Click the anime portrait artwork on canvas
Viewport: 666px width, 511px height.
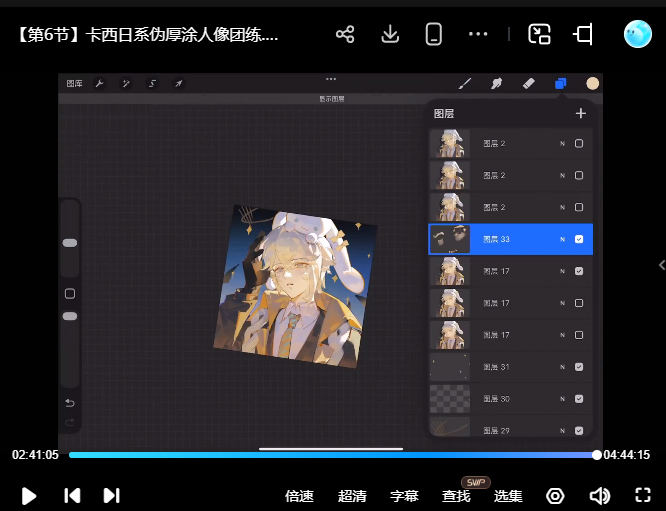click(295, 287)
